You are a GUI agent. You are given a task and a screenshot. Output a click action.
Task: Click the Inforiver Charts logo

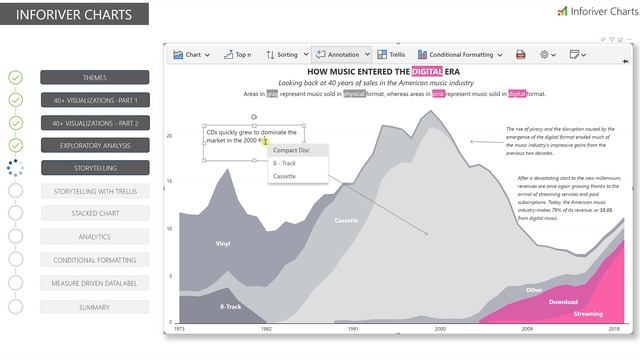click(x=598, y=11)
